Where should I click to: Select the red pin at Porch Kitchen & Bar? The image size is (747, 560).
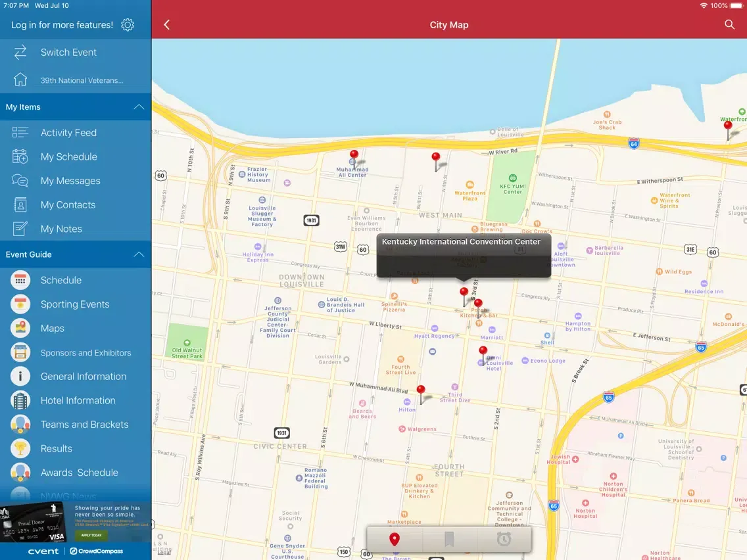point(478,304)
